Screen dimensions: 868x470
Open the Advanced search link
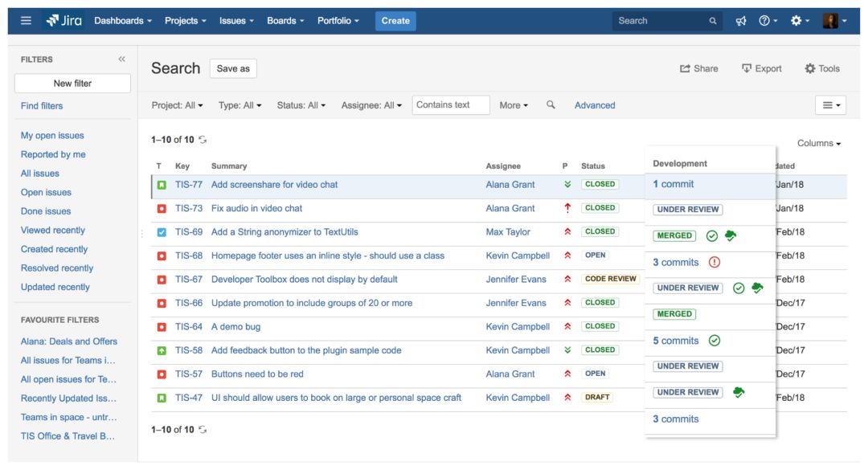tap(595, 105)
